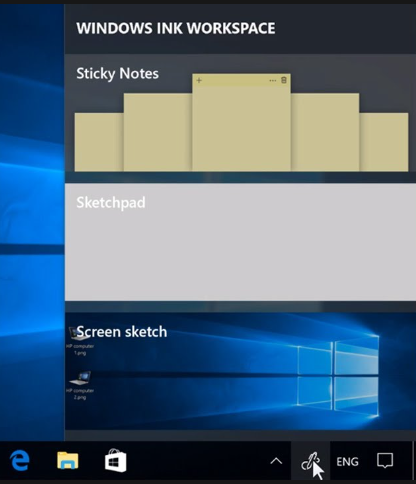
Task: Open the Microsoft Store taskbar icon
Action: point(115,461)
